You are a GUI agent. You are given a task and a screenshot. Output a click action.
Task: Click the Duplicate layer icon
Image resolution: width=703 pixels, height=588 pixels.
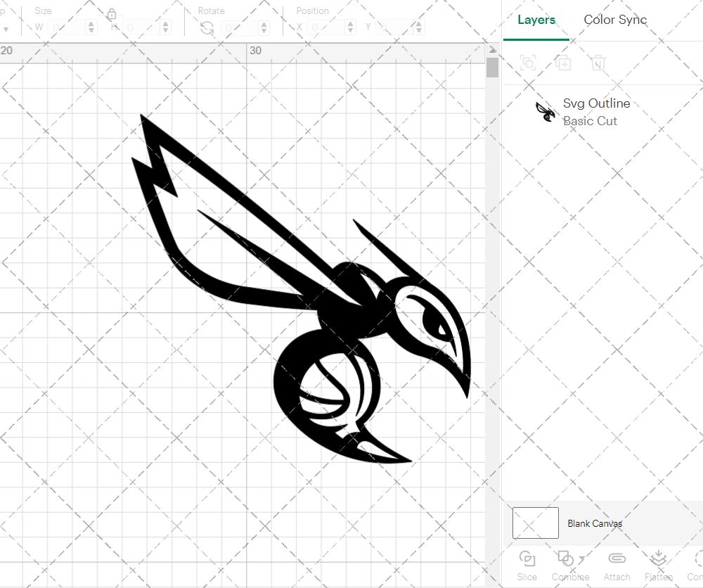pos(563,63)
